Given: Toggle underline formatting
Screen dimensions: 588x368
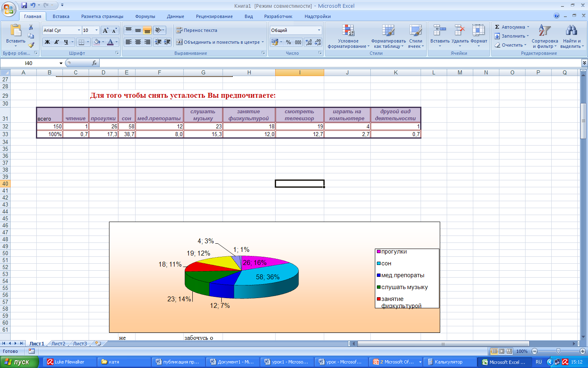Looking at the screenshot, I should click(66, 42).
